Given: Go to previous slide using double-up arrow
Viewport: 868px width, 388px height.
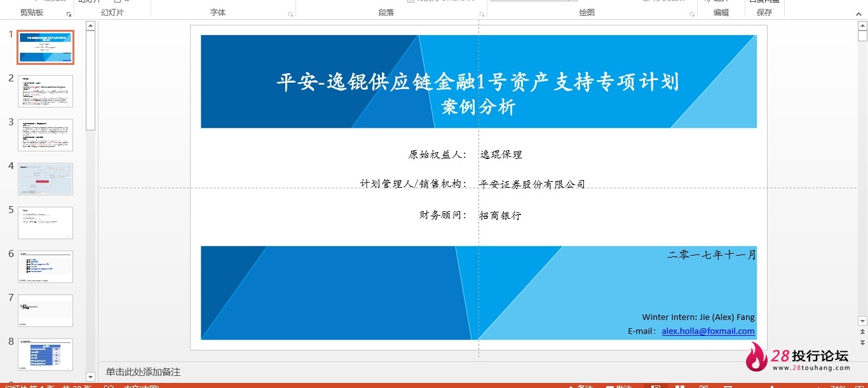Looking at the screenshot, I should (862, 332).
